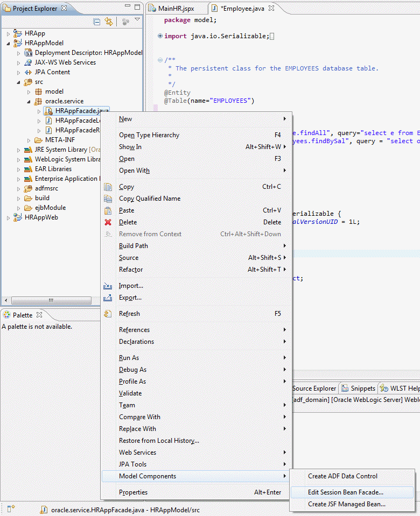420x516 pixels.
Task: Switch to MainHR.jspx editor tab
Action: pos(176,9)
